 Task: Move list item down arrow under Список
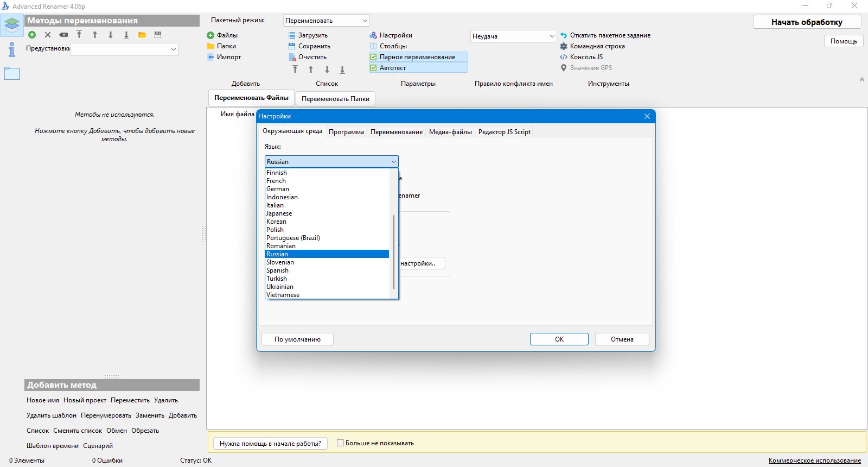(327, 70)
